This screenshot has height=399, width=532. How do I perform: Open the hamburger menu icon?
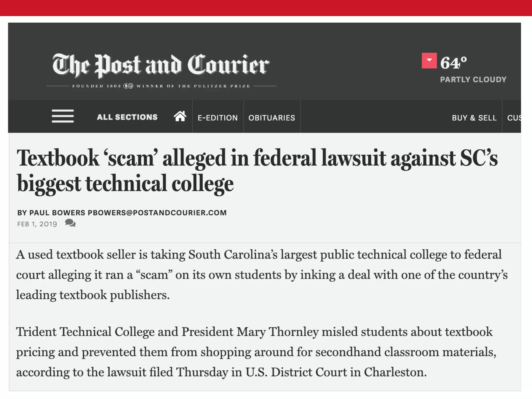[x=63, y=116]
